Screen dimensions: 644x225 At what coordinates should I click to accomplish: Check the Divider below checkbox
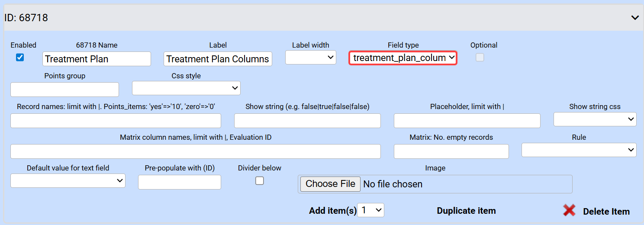point(260,181)
